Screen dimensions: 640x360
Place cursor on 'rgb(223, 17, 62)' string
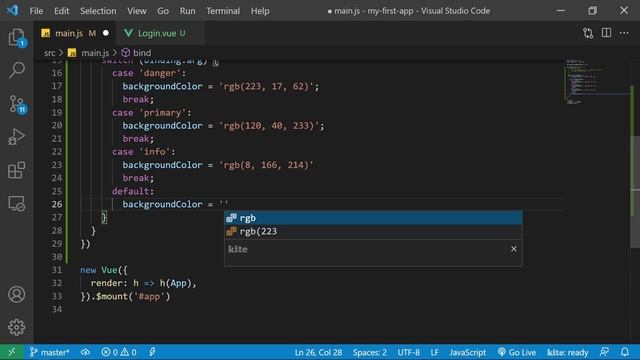pyautogui.click(x=267, y=86)
